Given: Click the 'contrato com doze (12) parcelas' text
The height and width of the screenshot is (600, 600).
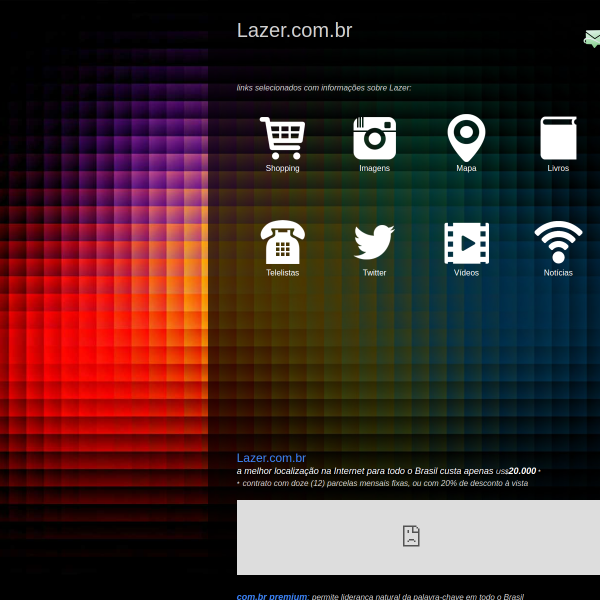Looking at the screenshot, I should point(385,483).
